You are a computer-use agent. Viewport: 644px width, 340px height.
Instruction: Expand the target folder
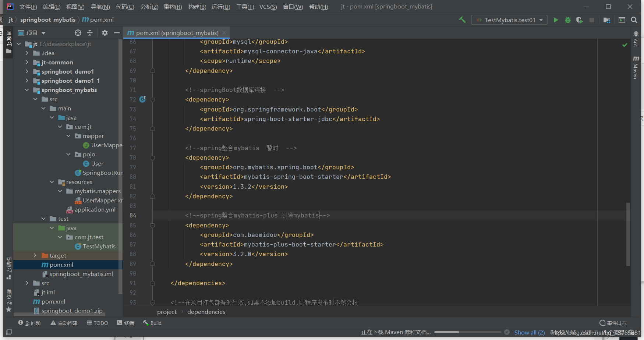[x=35, y=255]
